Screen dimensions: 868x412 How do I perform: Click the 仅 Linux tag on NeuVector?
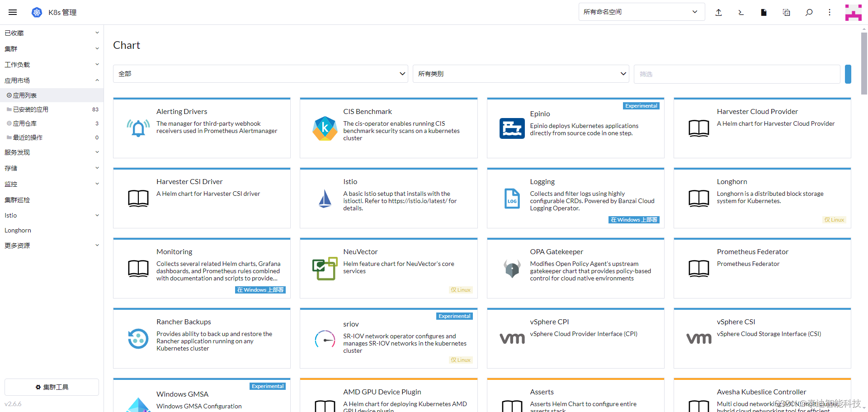pyautogui.click(x=461, y=290)
